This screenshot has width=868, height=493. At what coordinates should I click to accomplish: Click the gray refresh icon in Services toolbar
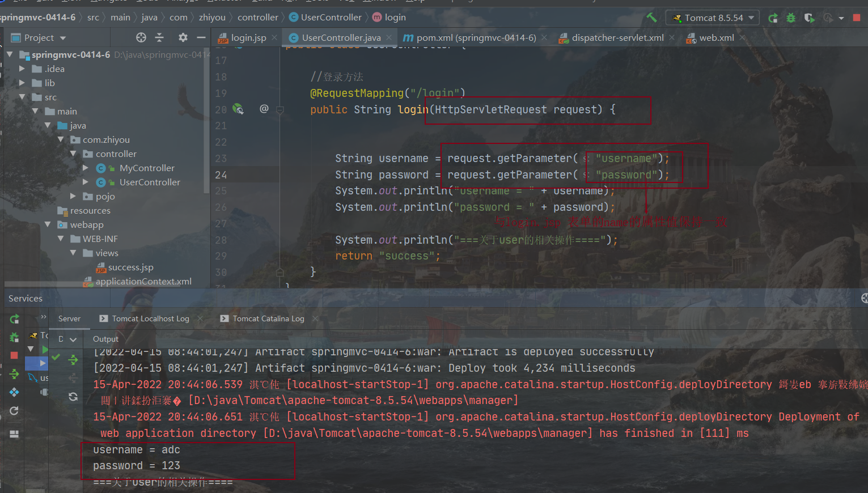pos(14,411)
